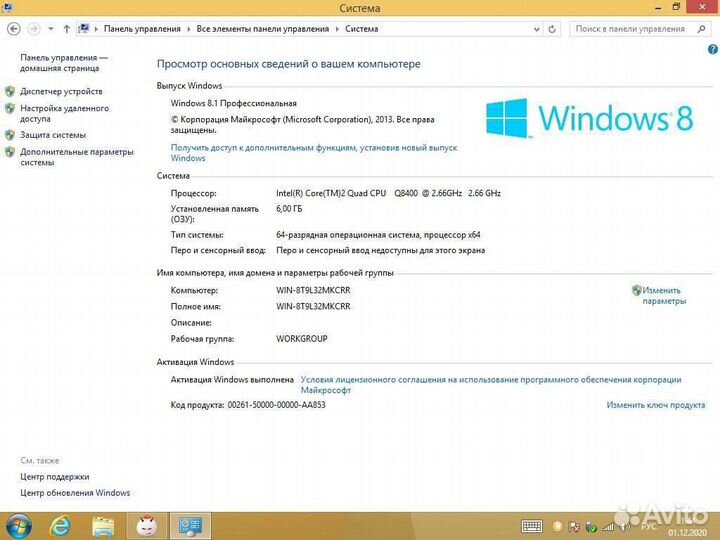Open Настройка удаленного доступа
Viewport: 720px width, 540px height.
[x=64, y=113]
